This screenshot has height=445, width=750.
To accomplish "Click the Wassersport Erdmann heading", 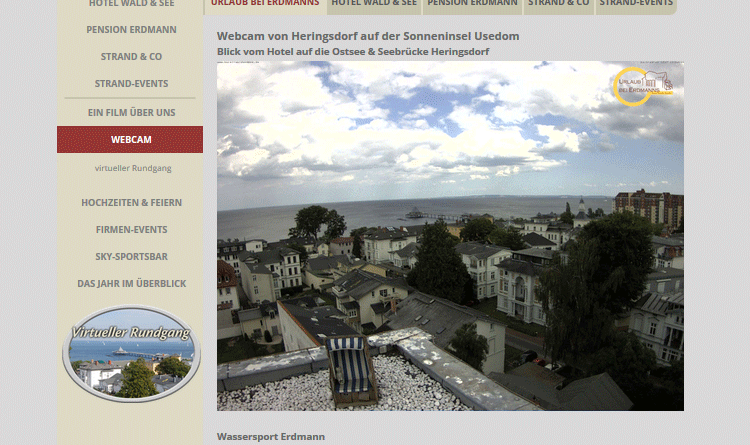I will [x=271, y=436].
